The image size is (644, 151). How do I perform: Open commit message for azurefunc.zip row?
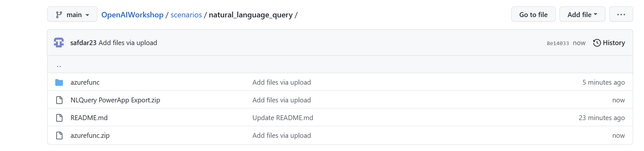[x=282, y=136]
